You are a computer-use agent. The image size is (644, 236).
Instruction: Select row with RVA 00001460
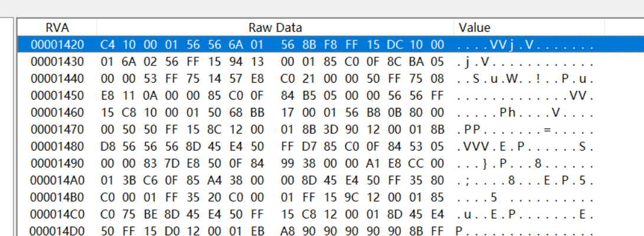pyautogui.click(x=57, y=112)
